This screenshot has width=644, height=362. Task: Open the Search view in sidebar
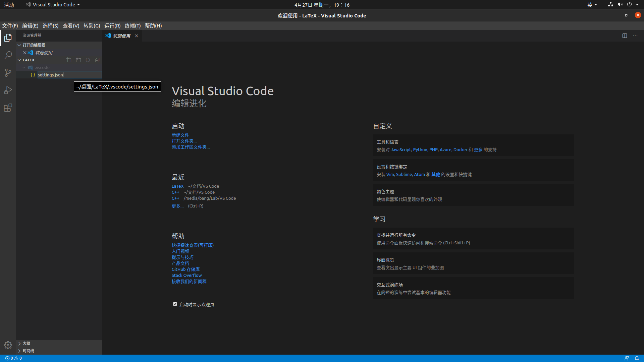(8, 55)
